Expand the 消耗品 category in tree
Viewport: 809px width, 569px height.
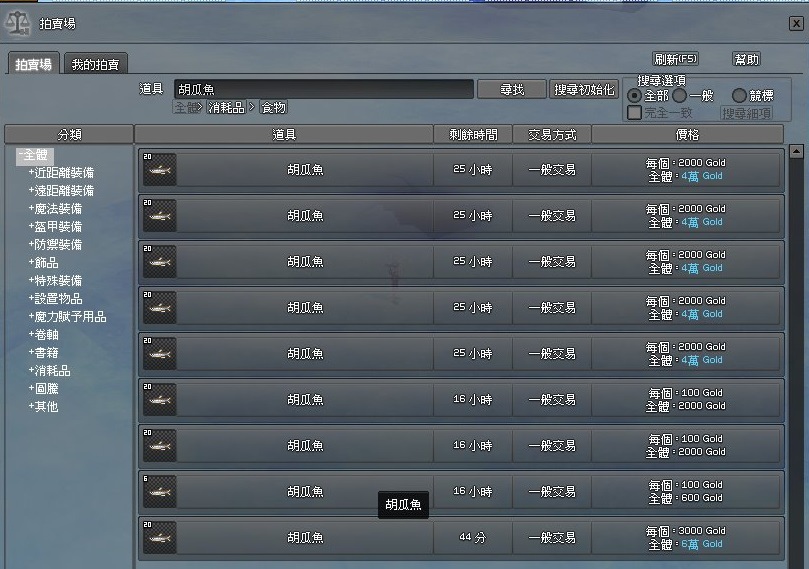click(49, 371)
